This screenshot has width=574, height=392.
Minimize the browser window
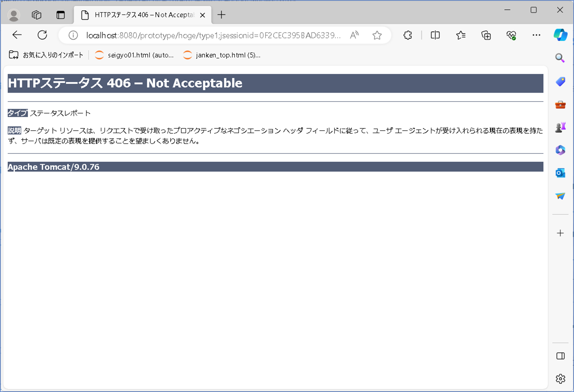(507, 10)
